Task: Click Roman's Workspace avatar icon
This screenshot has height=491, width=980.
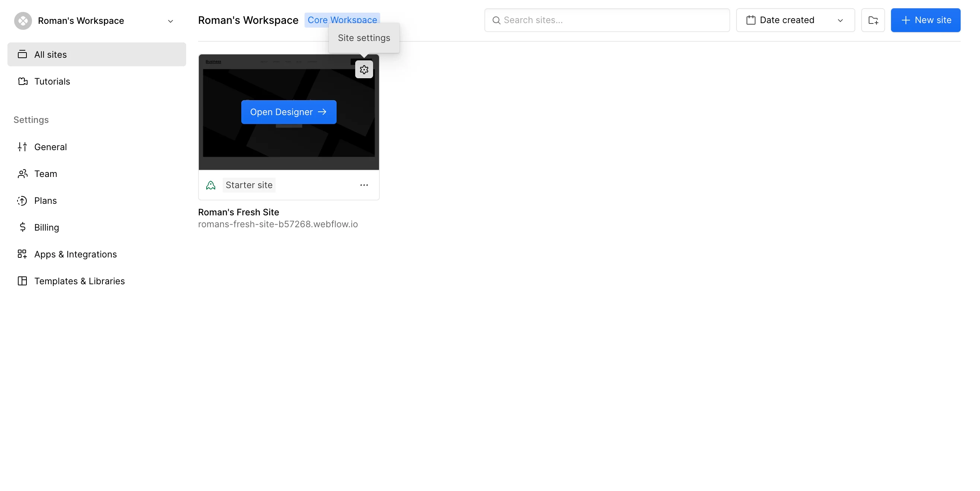Action: point(23,20)
